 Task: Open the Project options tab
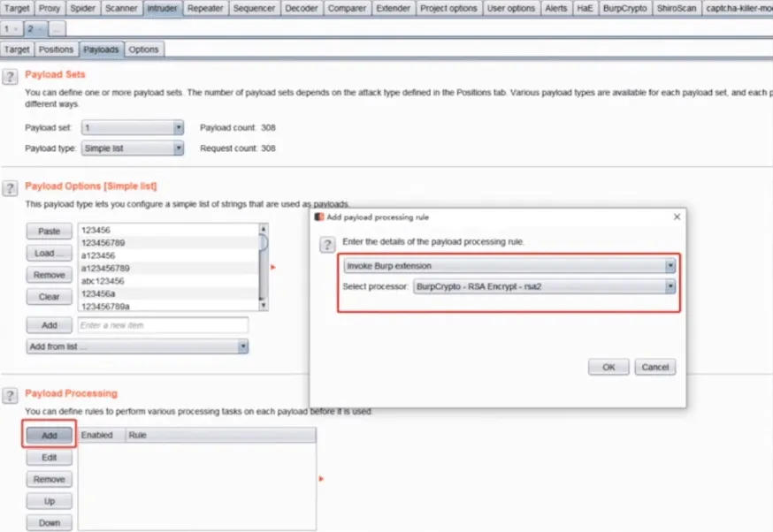(x=448, y=8)
